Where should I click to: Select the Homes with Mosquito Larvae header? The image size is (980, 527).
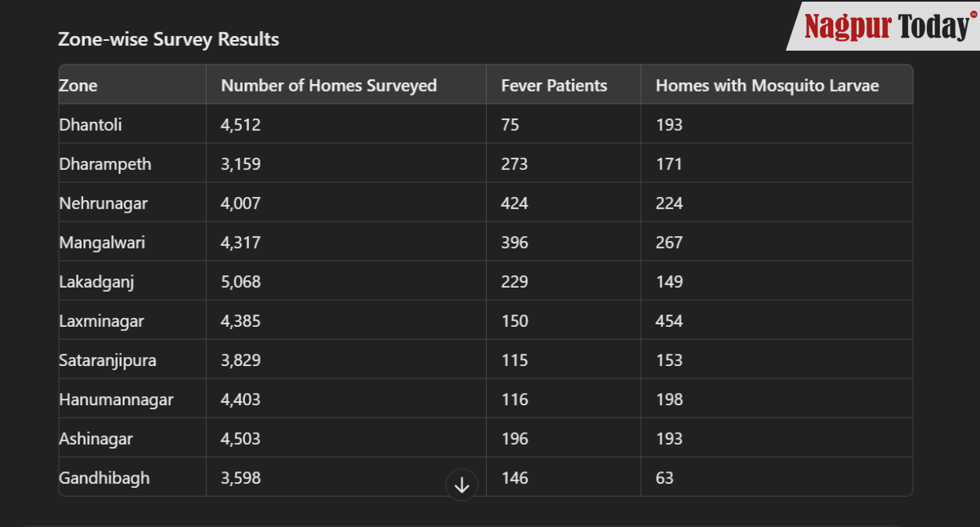pos(767,86)
